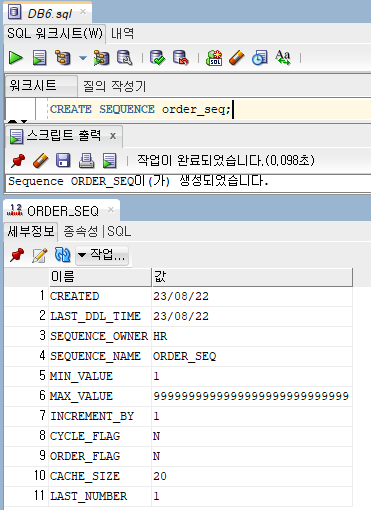371x515 pixels.
Task: Select the INCREMENT_BY row
Action: coord(179,416)
